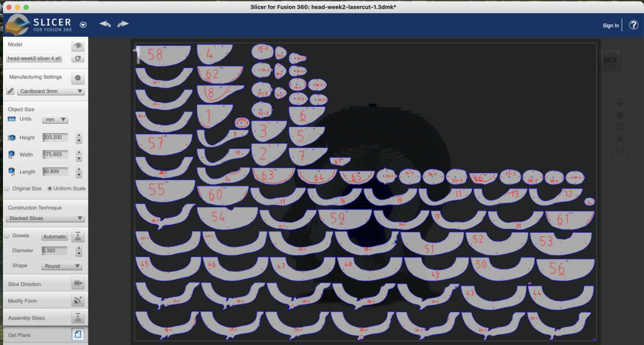Toggle model visibility eye icon
Image resolution: width=644 pixels, height=345 pixels.
[78, 45]
